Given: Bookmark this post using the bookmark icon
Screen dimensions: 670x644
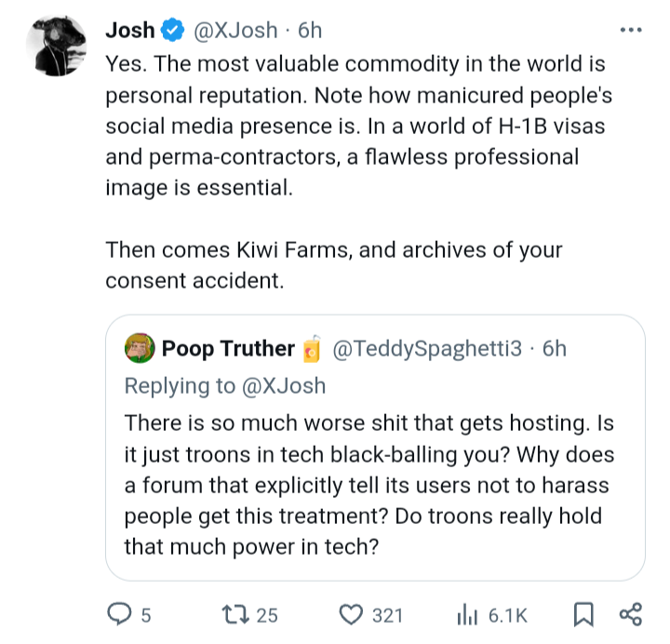Looking at the screenshot, I should 583,614.
